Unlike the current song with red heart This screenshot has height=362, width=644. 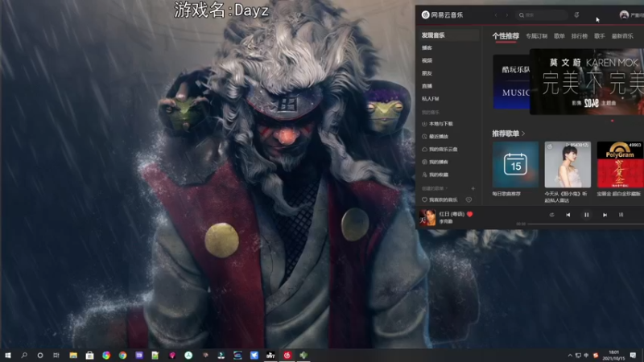(x=470, y=214)
